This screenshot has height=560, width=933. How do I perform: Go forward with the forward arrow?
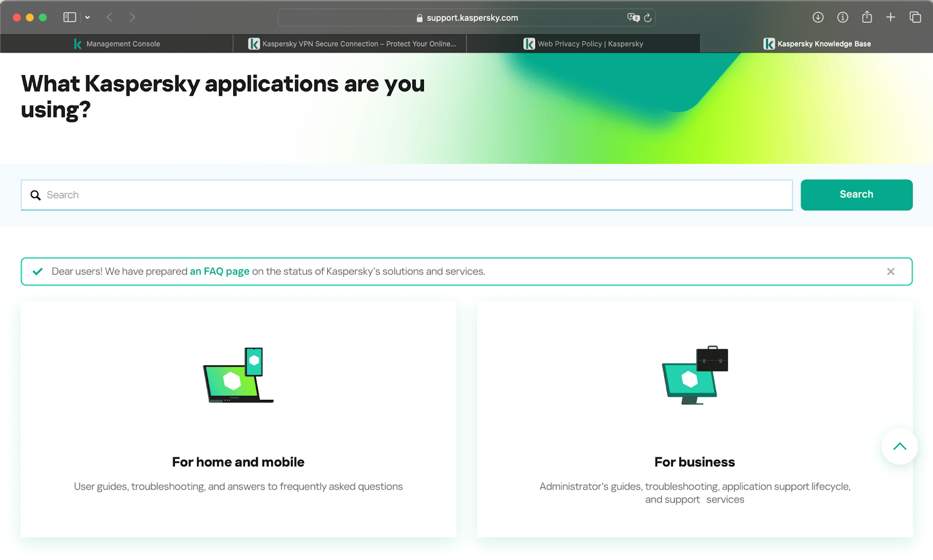132,17
